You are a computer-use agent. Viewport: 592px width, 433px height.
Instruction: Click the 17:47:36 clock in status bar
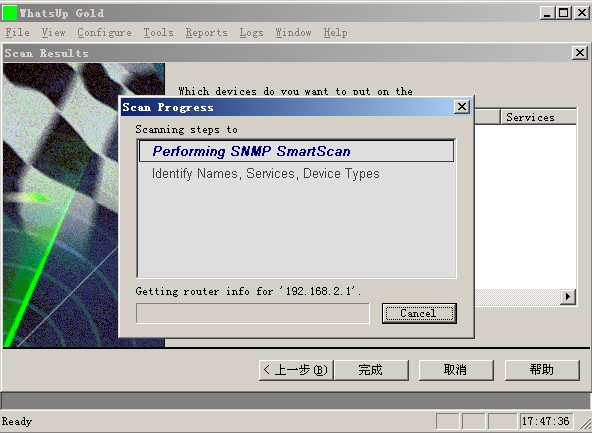pyautogui.click(x=546, y=421)
